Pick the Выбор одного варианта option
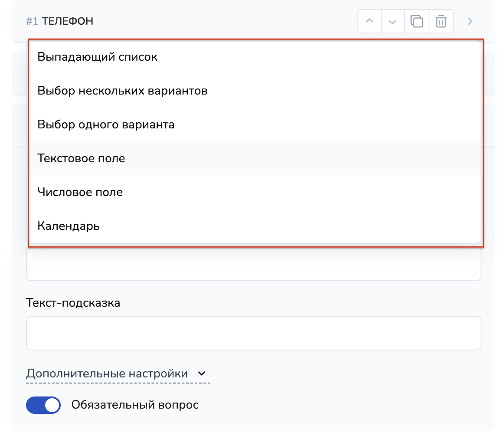The image size is (504, 439). [106, 125]
